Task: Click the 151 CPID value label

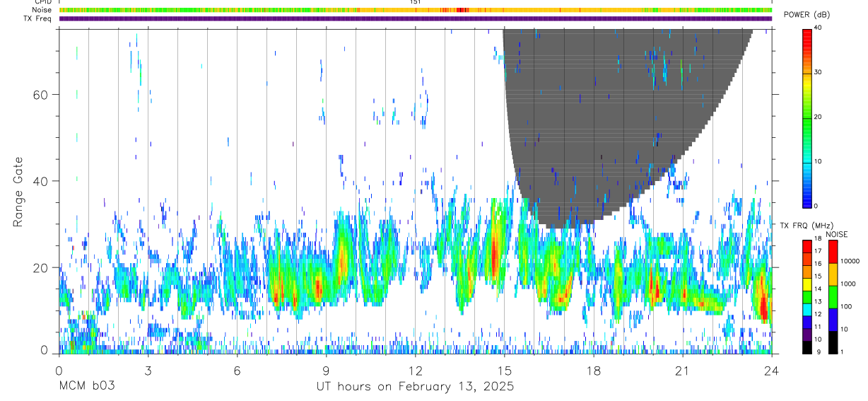Action: [416, 2]
